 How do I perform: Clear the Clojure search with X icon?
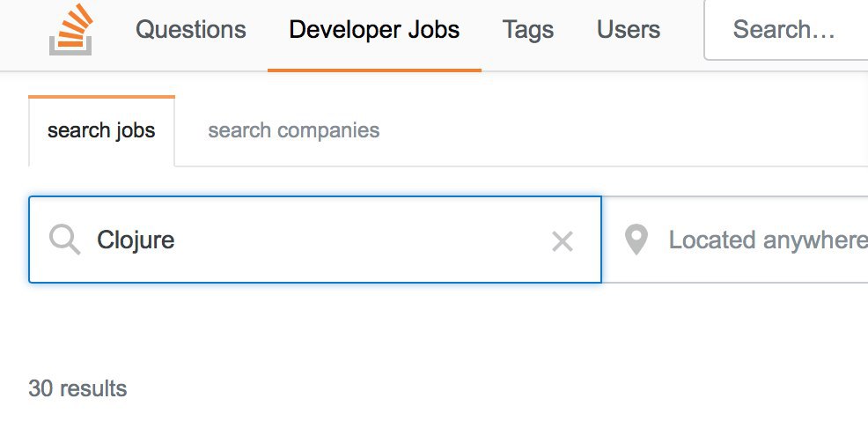click(x=563, y=242)
